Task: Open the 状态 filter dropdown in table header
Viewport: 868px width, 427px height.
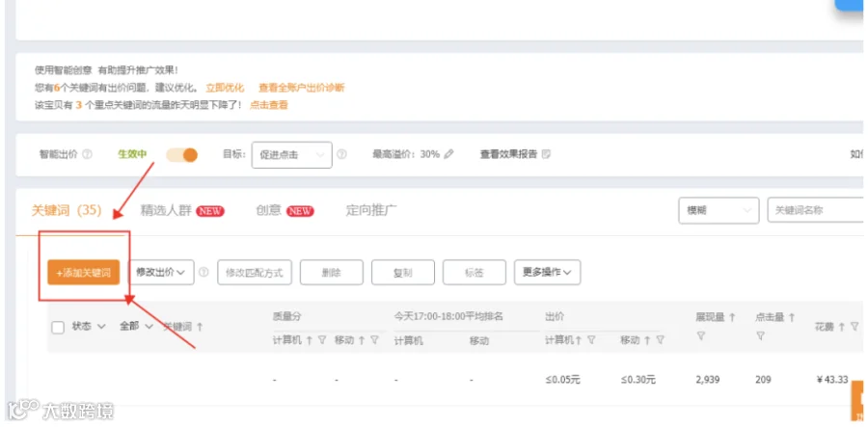Action: (x=89, y=327)
